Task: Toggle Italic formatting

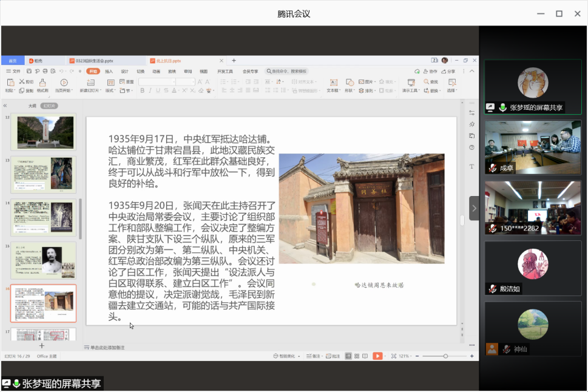Action: click(x=150, y=90)
